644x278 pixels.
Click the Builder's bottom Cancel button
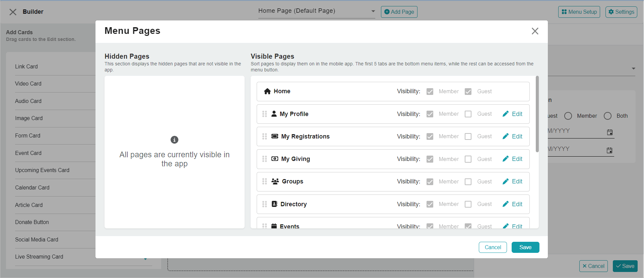click(x=593, y=266)
